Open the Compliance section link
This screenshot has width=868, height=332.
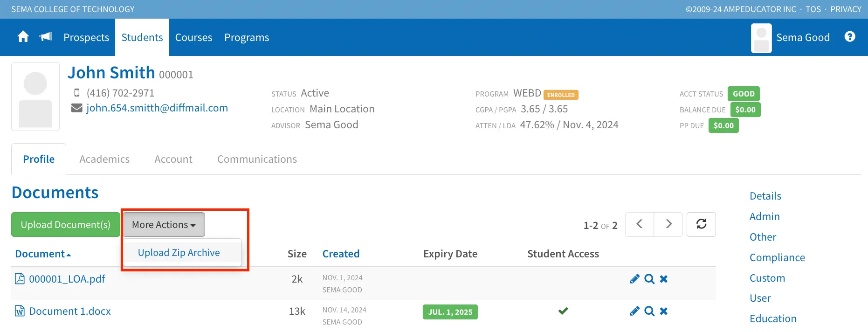click(x=777, y=257)
